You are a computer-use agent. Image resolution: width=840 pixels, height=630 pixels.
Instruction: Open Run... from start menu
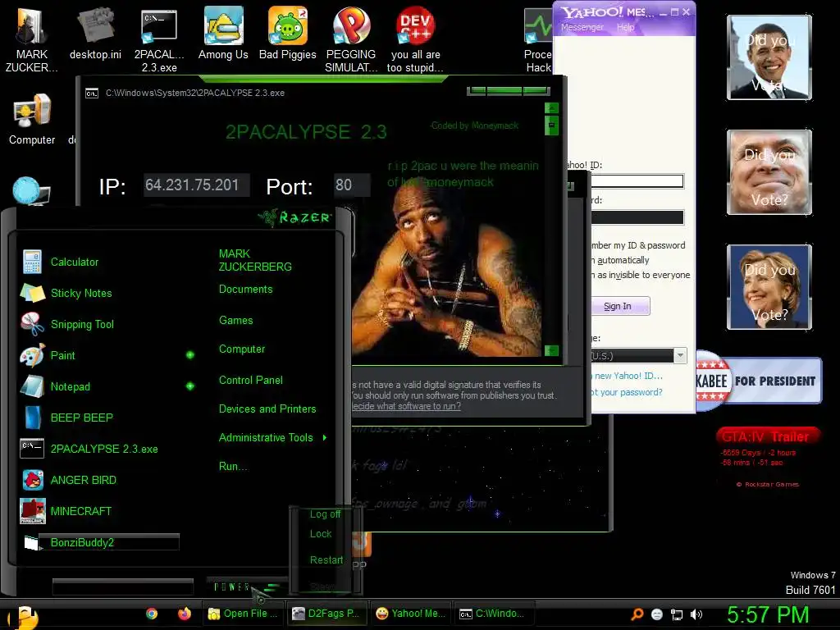[x=233, y=466]
